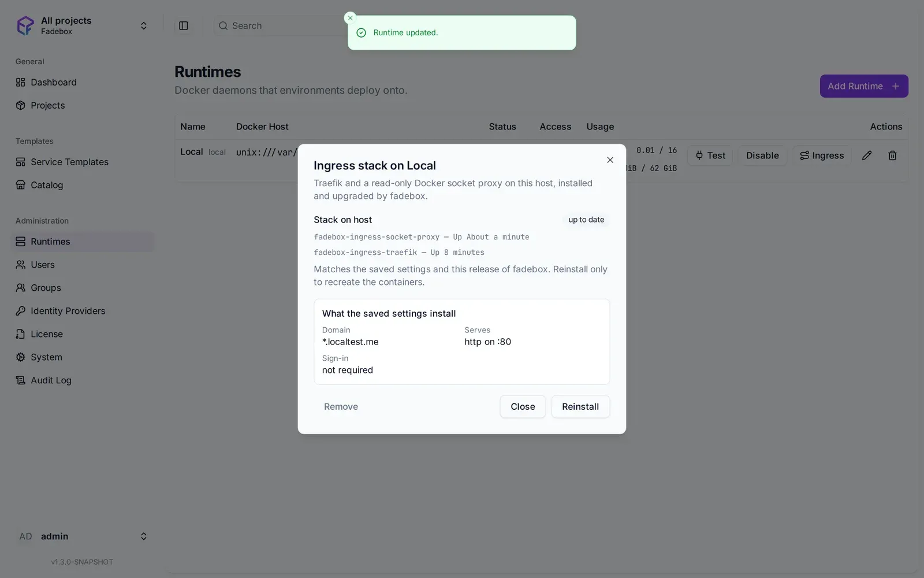Click the Search field
Image resolution: width=924 pixels, height=578 pixels.
coord(280,25)
